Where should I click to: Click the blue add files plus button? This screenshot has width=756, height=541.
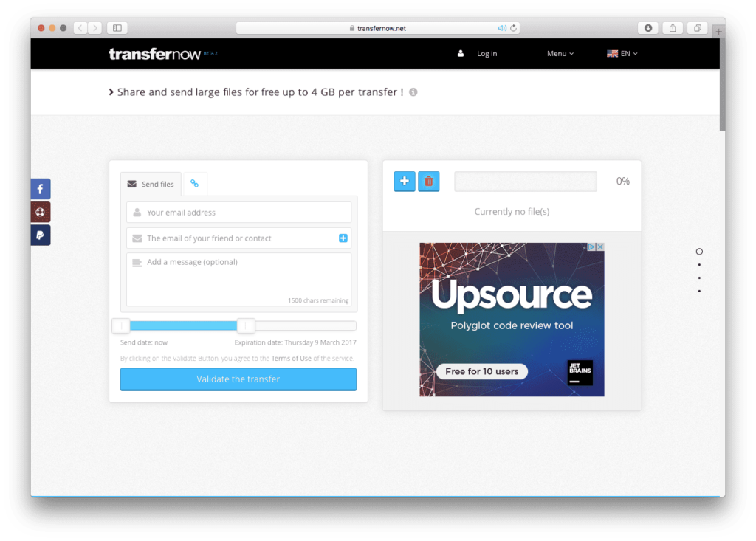405,181
